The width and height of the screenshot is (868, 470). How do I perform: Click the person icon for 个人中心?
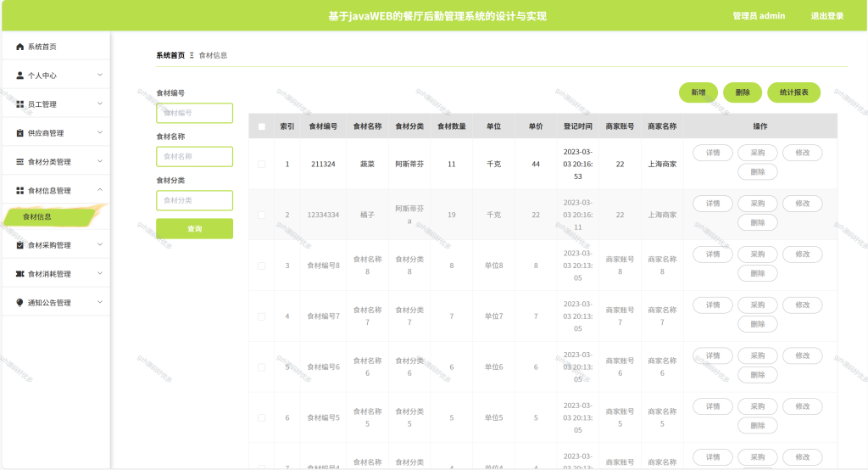(20, 76)
